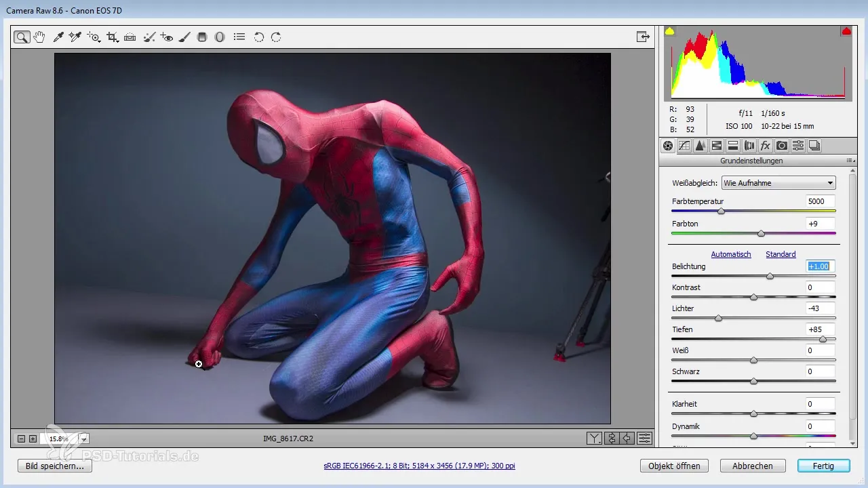Open the HSL / Grayscale tab

point(717,145)
